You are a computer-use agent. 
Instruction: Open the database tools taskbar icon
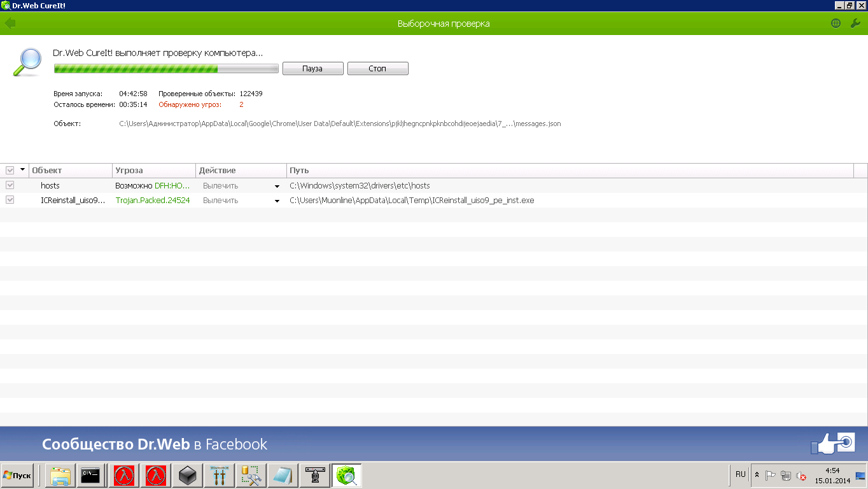click(x=251, y=476)
